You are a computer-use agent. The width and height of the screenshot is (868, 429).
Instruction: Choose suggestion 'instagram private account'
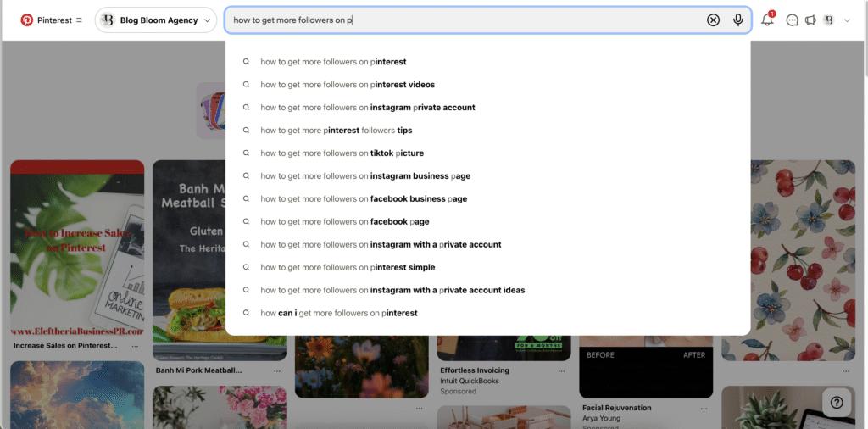coord(487,108)
